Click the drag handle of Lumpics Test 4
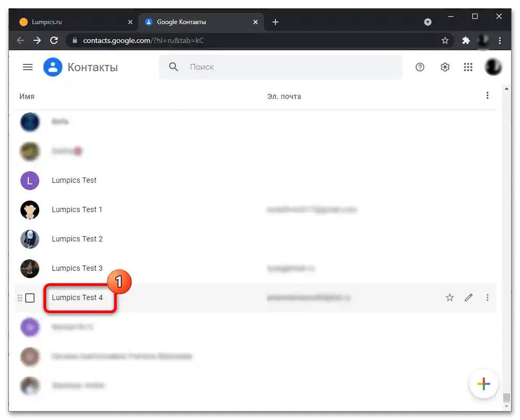520x420 pixels. [x=20, y=298]
